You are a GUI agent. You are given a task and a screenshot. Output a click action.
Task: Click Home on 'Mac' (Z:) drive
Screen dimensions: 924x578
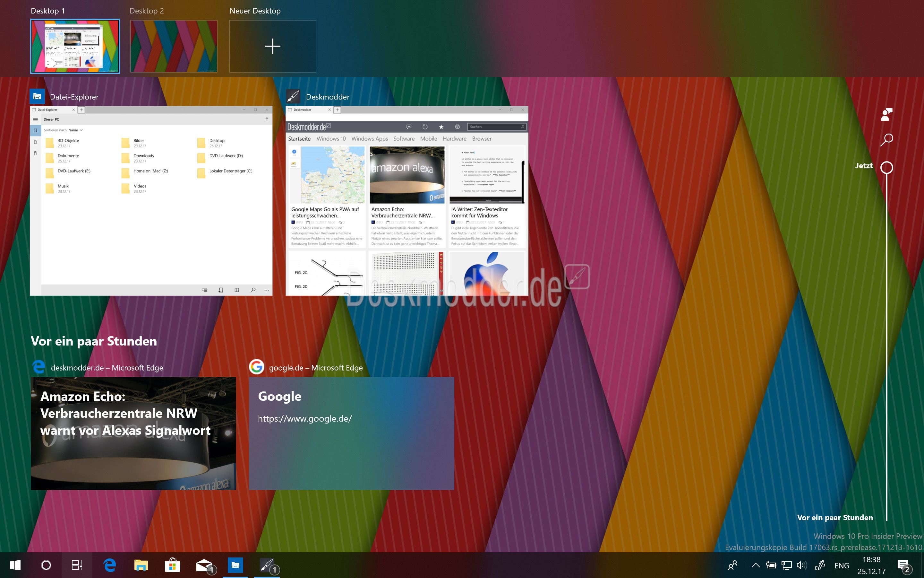(145, 173)
